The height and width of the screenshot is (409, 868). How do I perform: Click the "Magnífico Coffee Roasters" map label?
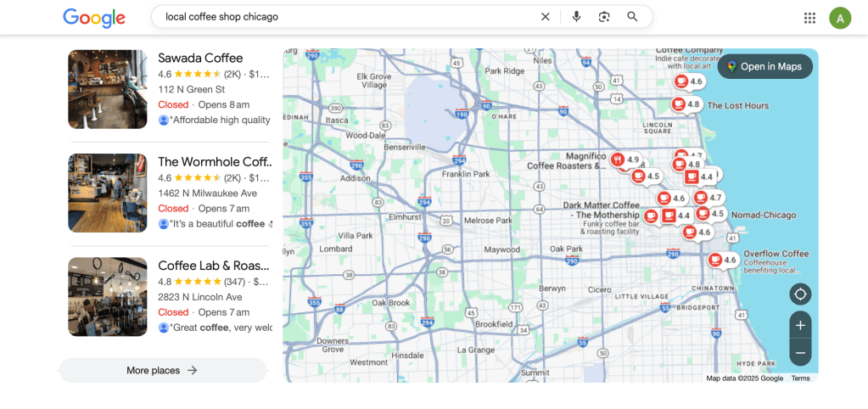566,161
